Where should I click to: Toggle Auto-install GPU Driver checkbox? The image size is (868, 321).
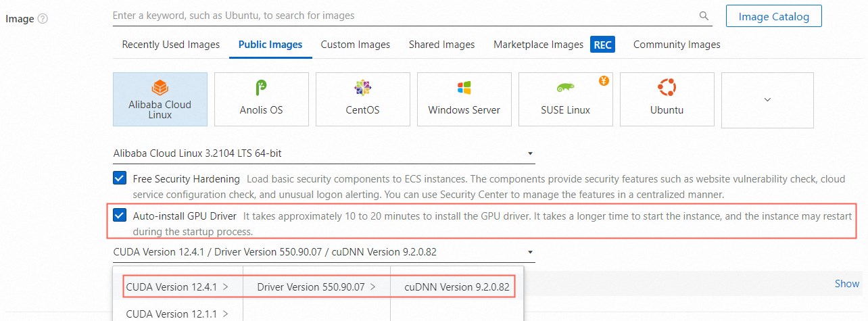tap(120, 216)
